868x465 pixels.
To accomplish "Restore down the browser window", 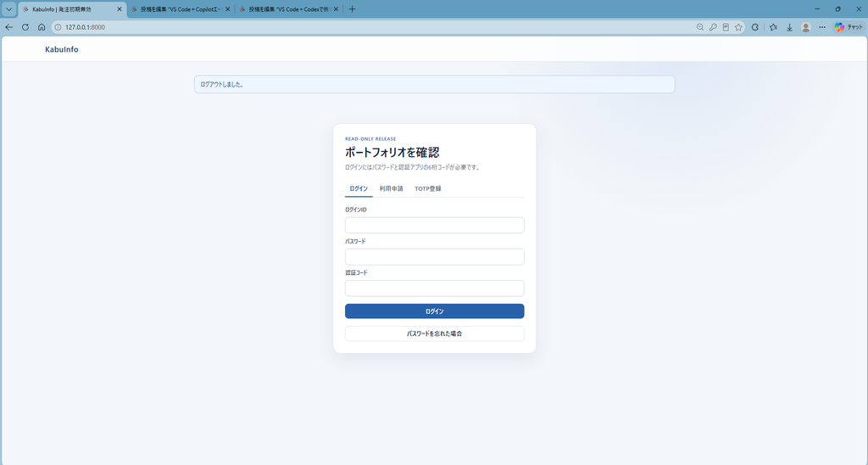I will pos(837,9).
